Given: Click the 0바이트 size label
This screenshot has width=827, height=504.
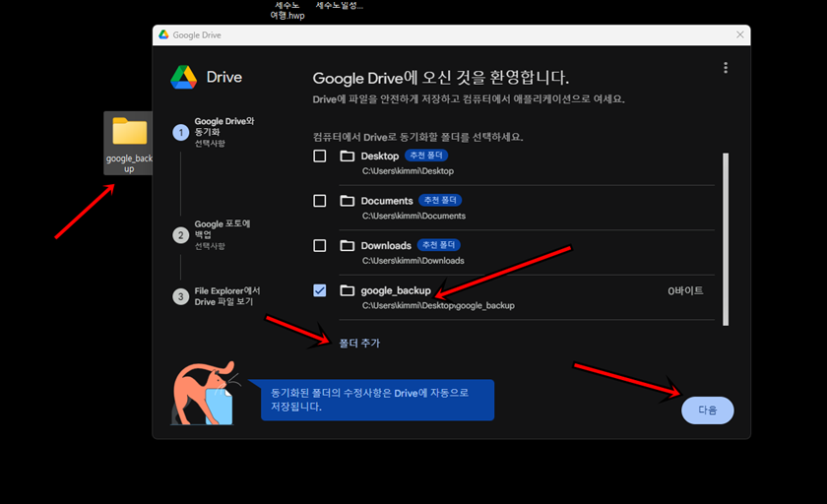Looking at the screenshot, I should click(x=685, y=290).
